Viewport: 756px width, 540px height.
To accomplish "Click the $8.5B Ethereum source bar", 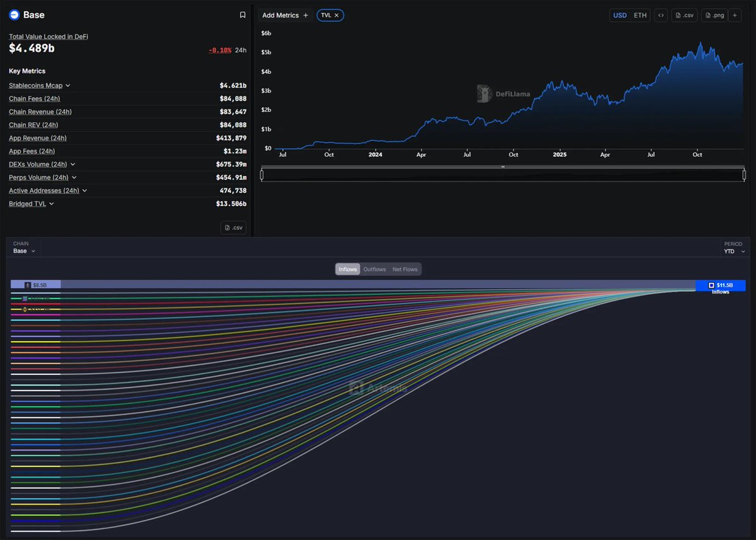I will click(36, 285).
